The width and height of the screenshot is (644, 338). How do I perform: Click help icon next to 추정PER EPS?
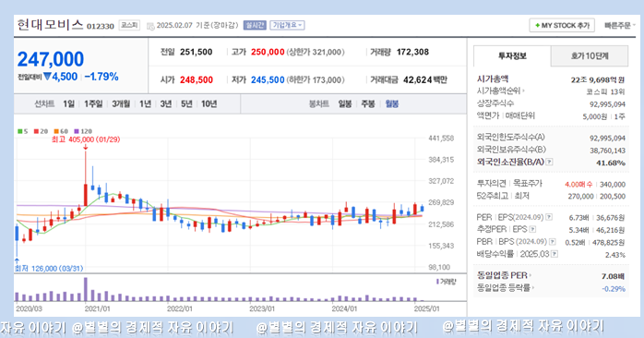[x=532, y=229]
